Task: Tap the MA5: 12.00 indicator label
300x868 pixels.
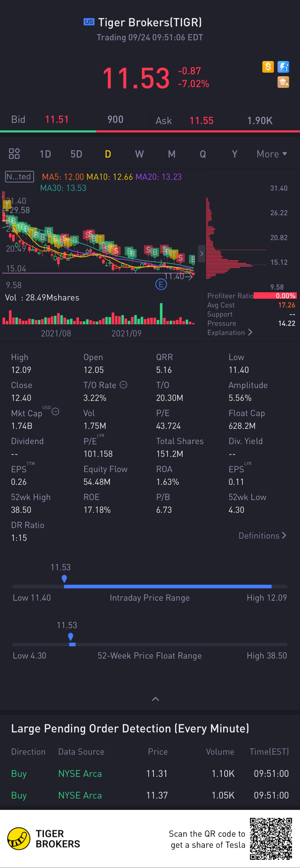Action: (63, 177)
